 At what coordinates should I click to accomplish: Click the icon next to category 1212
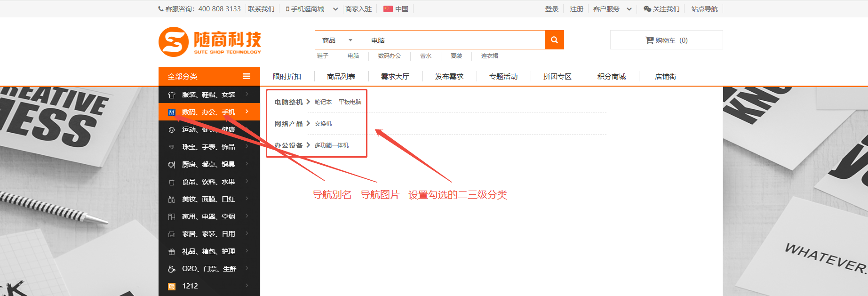pos(172,286)
